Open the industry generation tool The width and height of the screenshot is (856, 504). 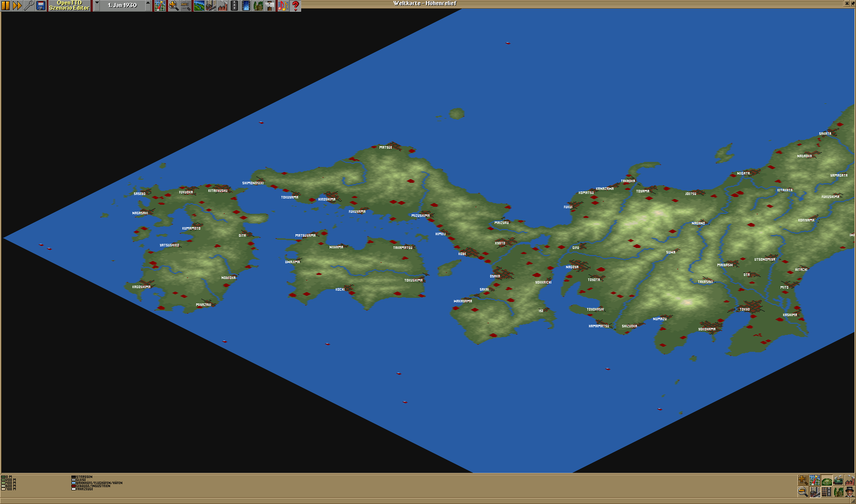[223, 6]
